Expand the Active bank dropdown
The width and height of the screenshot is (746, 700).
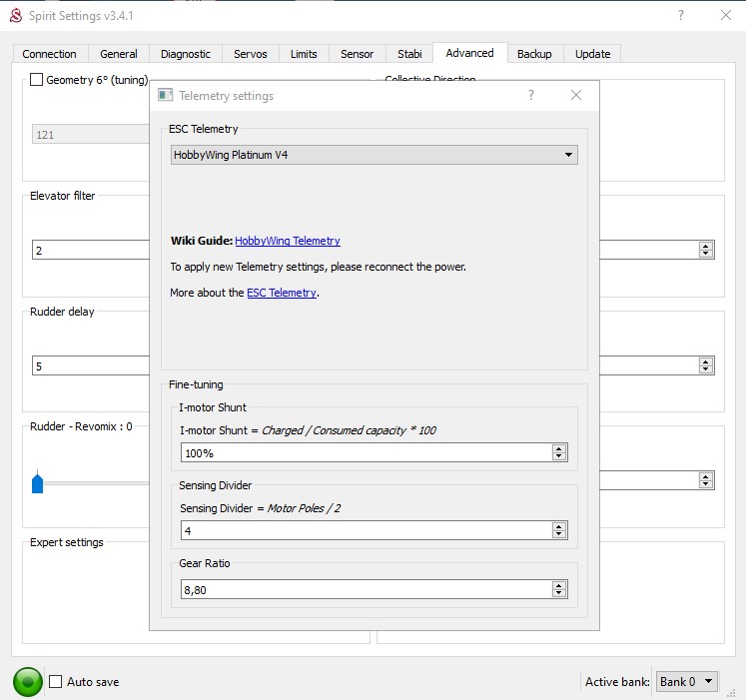pos(687,681)
